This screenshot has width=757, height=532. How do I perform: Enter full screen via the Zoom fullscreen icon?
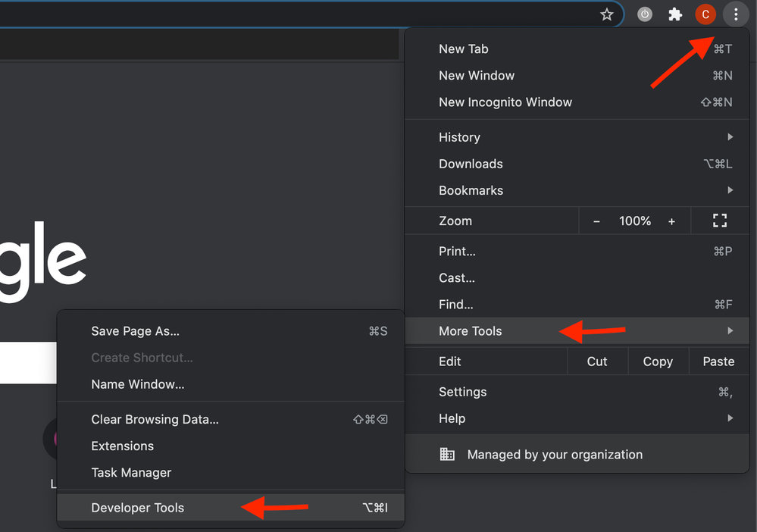[718, 221]
